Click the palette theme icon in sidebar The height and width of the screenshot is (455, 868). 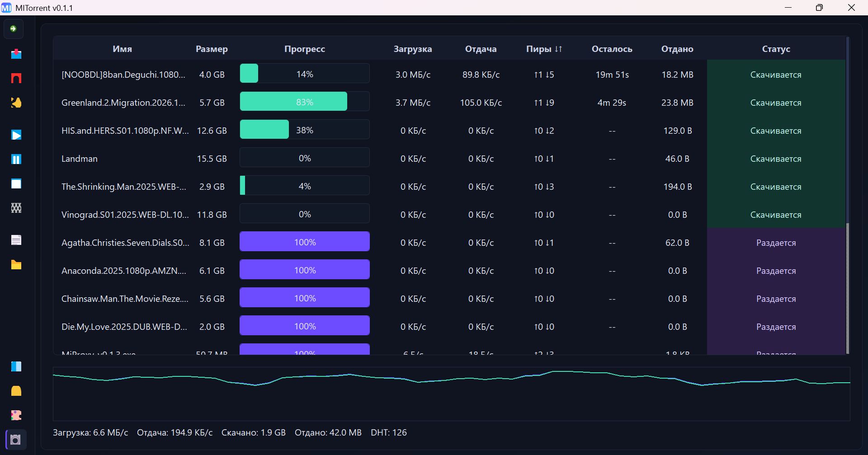pyautogui.click(x=16, y=415)
